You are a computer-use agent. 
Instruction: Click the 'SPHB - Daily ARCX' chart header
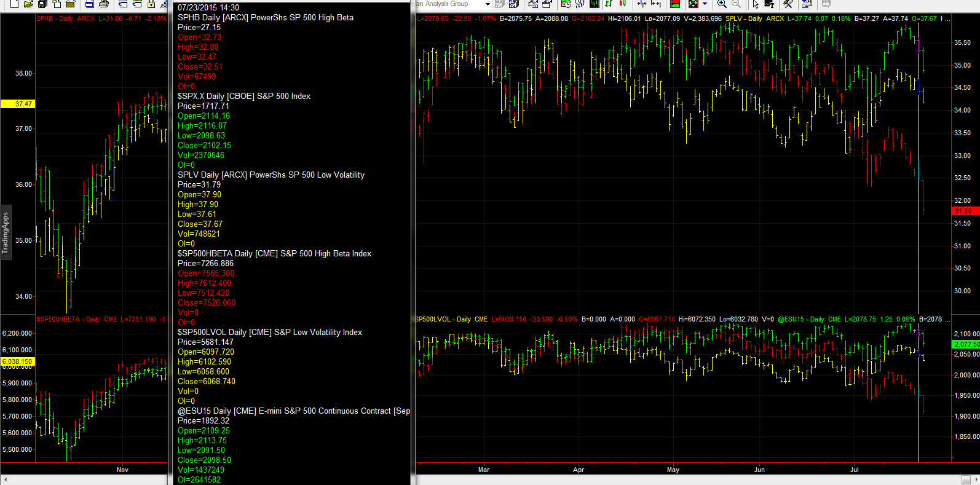[66, 18]
